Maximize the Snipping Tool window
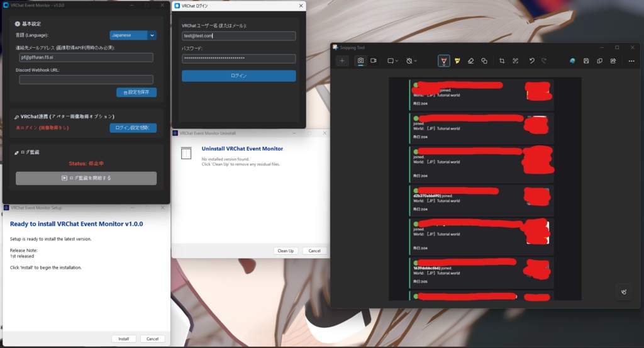This screenshot has width=644, height=348. (x=617, y=47)
